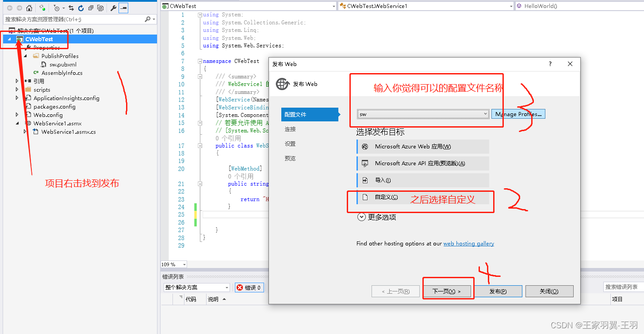This screenshot has width=644, height=334.
Task: Click the 说明 column header in the error list
Action: click(213, 299)
